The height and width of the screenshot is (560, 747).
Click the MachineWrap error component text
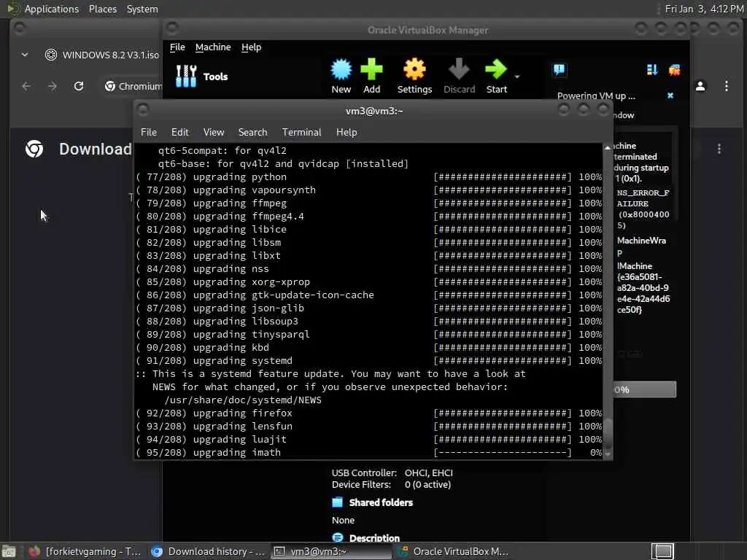point(641,246)
